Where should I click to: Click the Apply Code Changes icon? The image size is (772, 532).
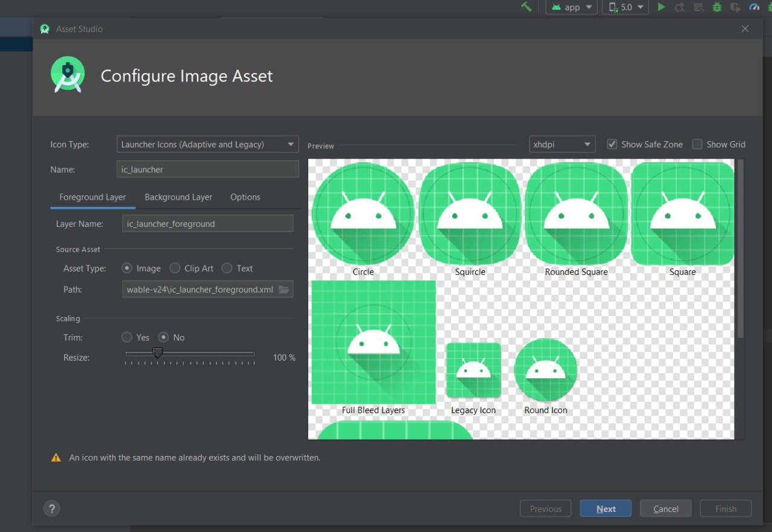(x=698, y=7)
